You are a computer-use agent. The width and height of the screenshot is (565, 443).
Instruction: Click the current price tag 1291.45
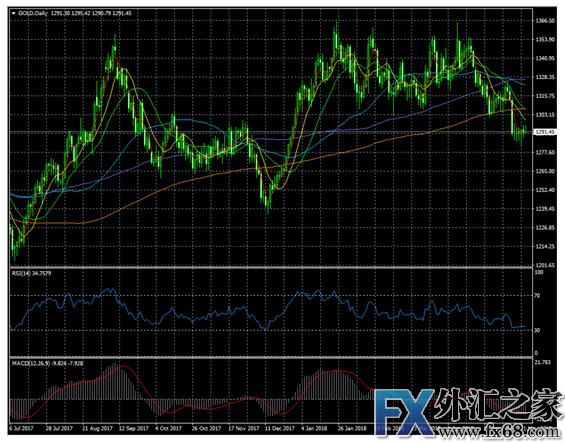pyautogui.click(x=544, y=132)
